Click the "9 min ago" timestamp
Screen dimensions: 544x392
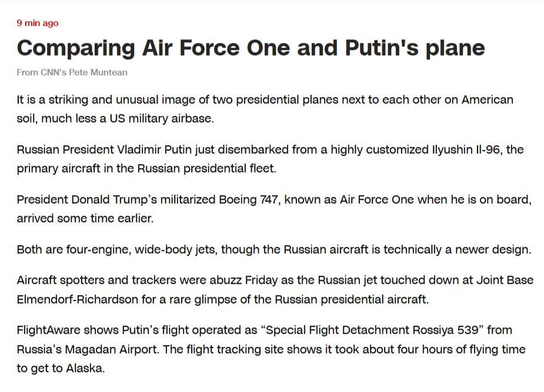[38, 24]
